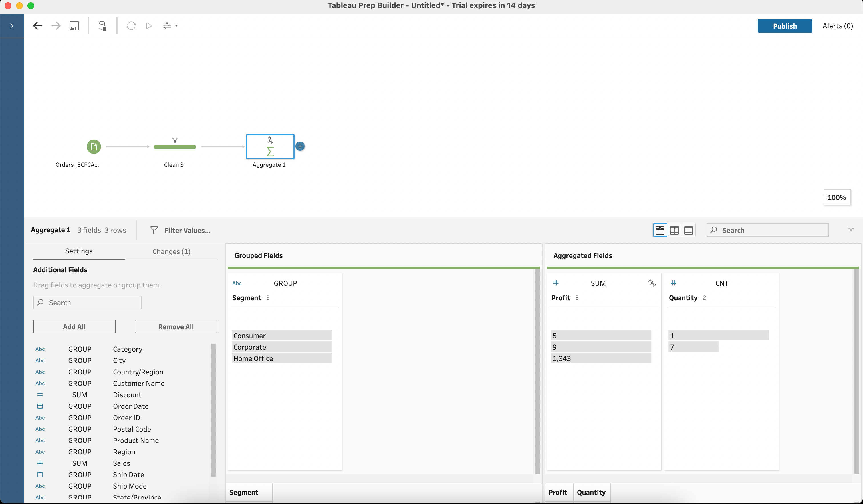Switch to the Changes tab

(172, 251)
